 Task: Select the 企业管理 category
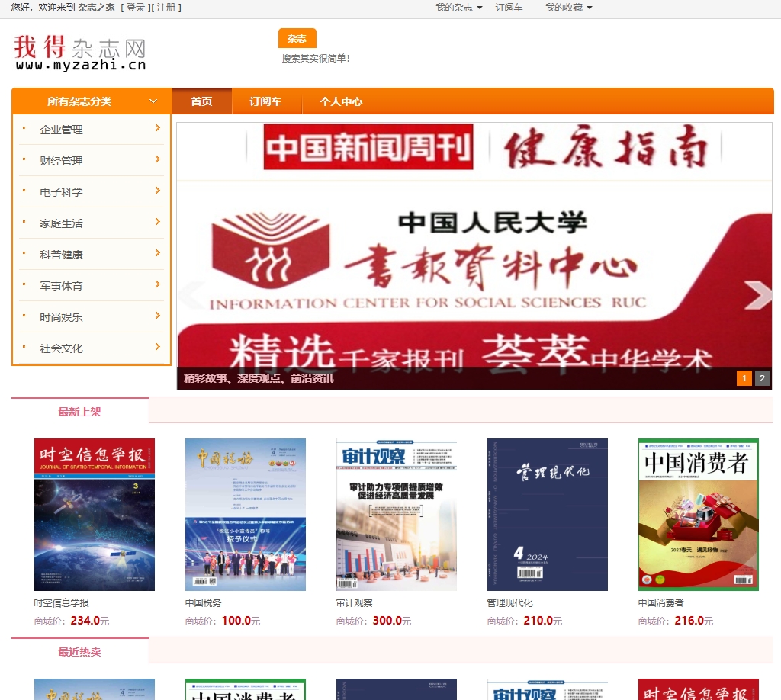pyautogui.click(x=61, y=130)
